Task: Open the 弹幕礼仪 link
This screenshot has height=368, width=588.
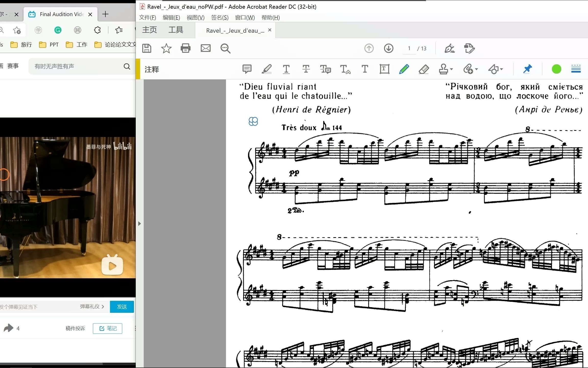Action: click(92, 306)
